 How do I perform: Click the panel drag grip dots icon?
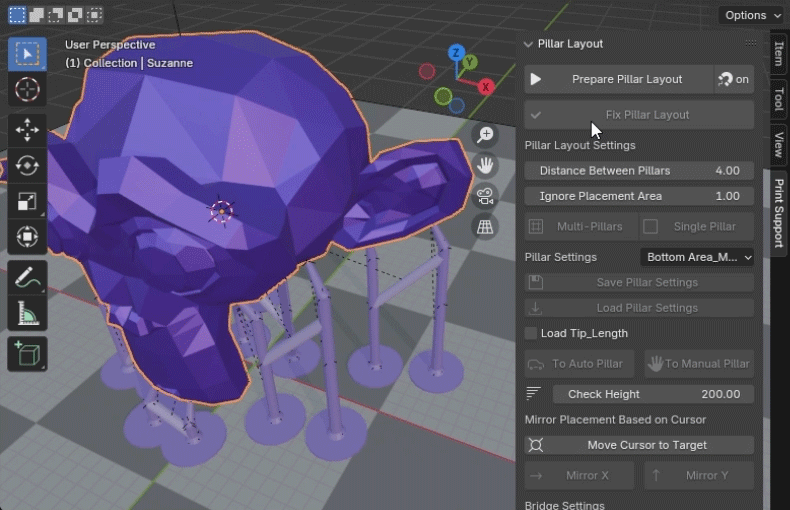[x=751, y=44]
